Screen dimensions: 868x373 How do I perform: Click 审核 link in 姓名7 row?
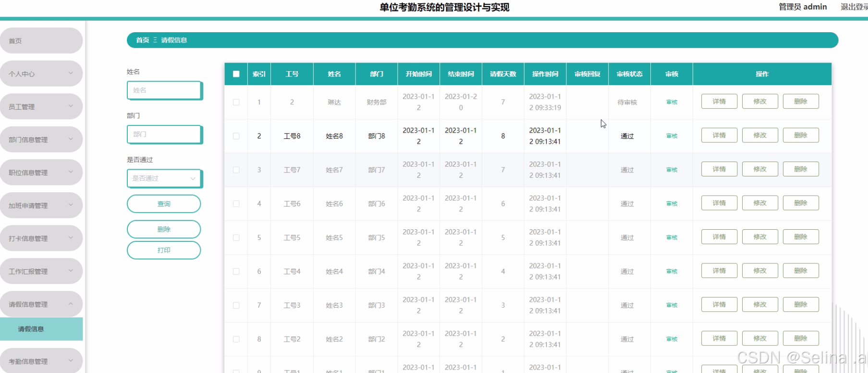pos(672,170)
